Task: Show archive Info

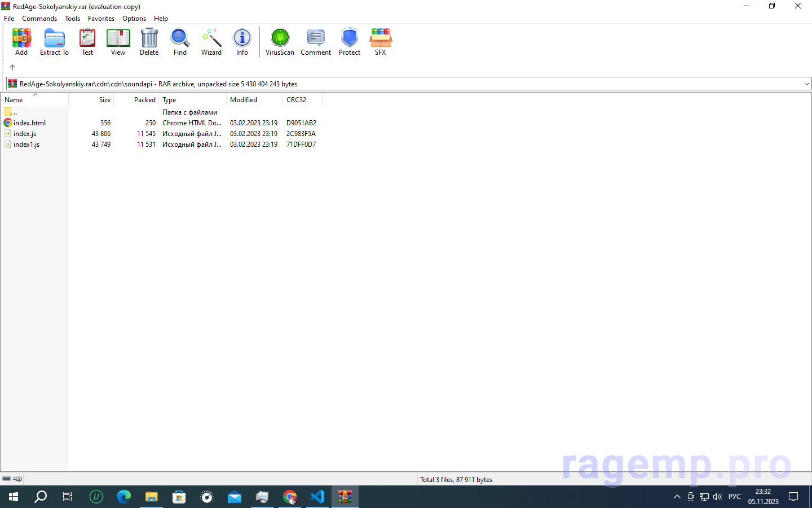Action: click(x=242, y=42)
